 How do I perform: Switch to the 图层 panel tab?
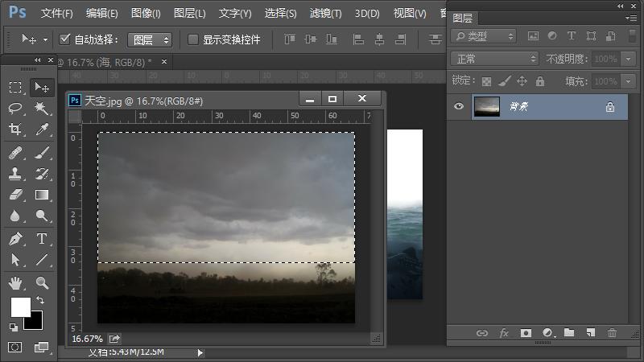pyautogui.click(x=463, y=18)
